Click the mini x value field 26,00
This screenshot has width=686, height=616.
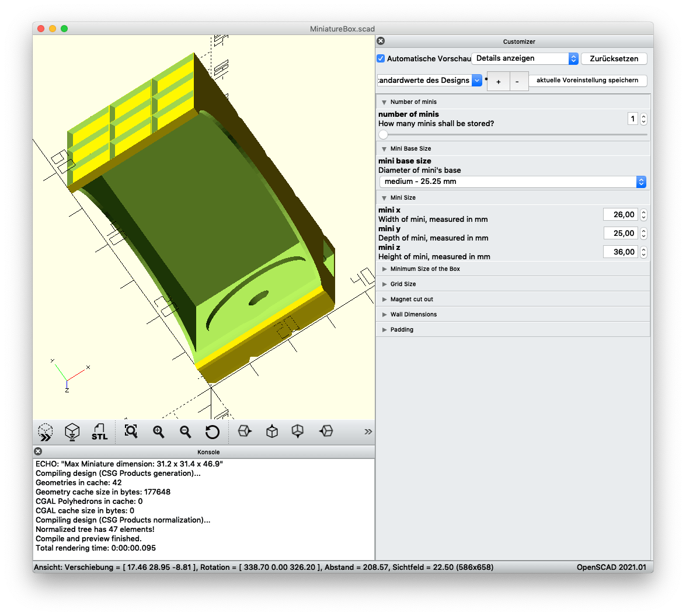coord(621,215)
